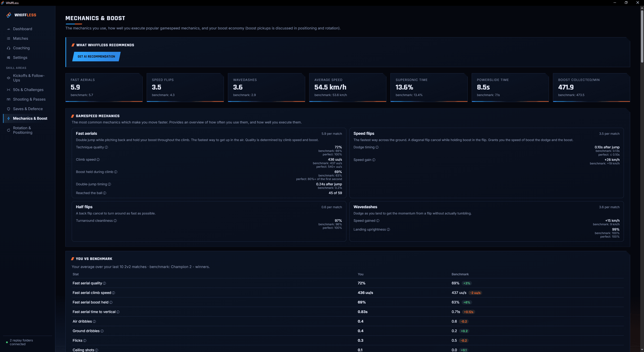644x352 pixels.
Task: Click the info icon next to Reached the ball
Action: [x=105, y=193]
